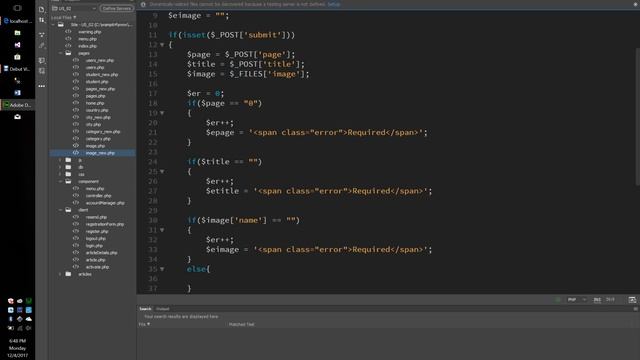Expand the db folder
The image size is (640, 360).
pyautogui.click(x=60, y=167)
